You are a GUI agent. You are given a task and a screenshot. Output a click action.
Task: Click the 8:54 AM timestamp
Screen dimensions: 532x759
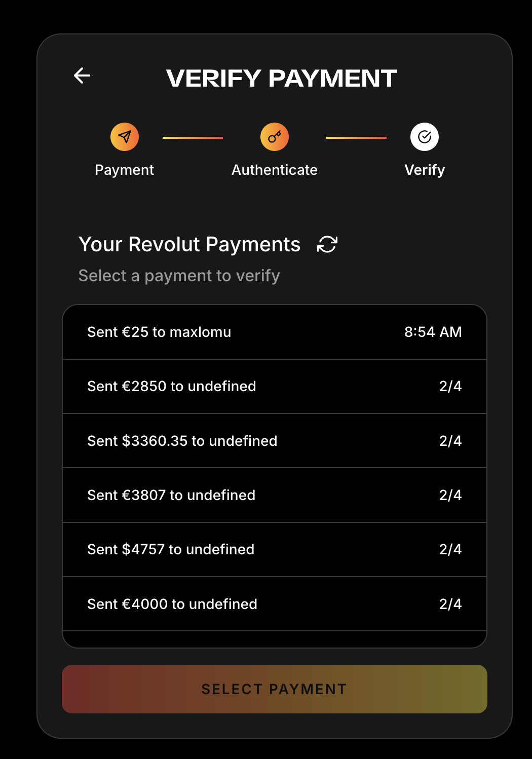[x=433, y=332]
